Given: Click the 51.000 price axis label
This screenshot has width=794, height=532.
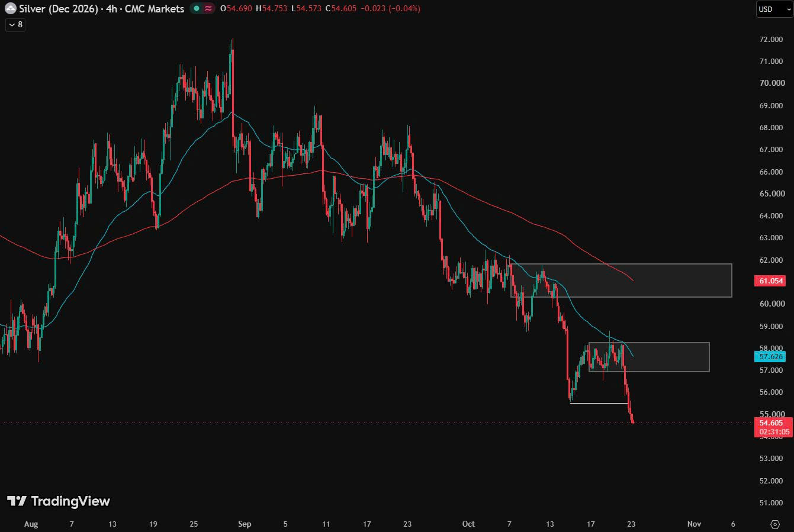Looking at the screenshot, I should tap(771, 502).
